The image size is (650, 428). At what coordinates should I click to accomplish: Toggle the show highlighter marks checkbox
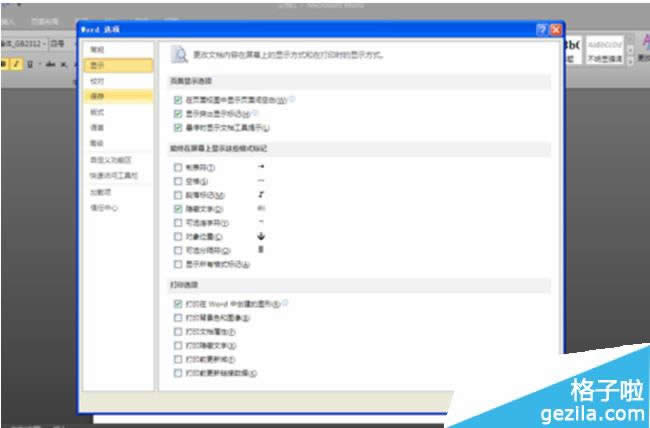(178, 114)
